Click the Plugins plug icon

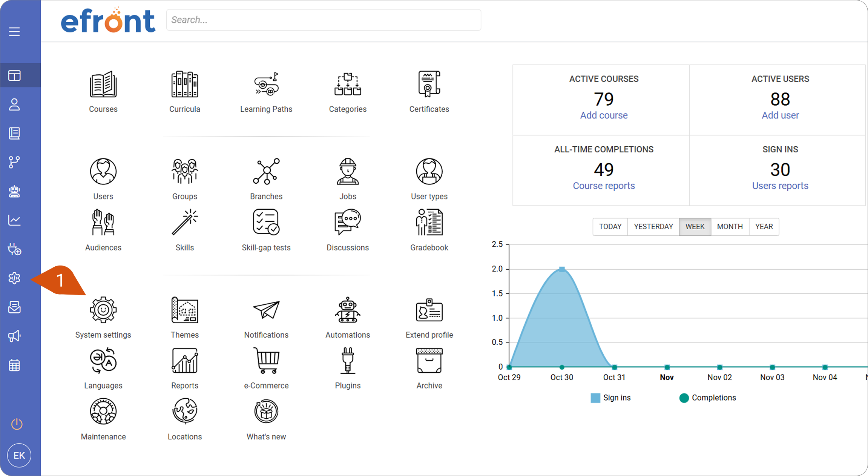[x=348, y=361]
